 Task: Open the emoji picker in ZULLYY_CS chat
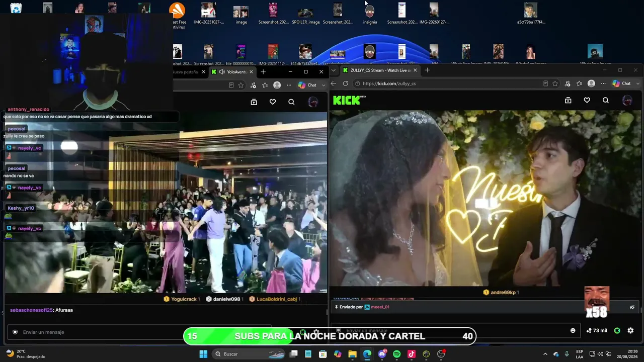pos(573,330)
